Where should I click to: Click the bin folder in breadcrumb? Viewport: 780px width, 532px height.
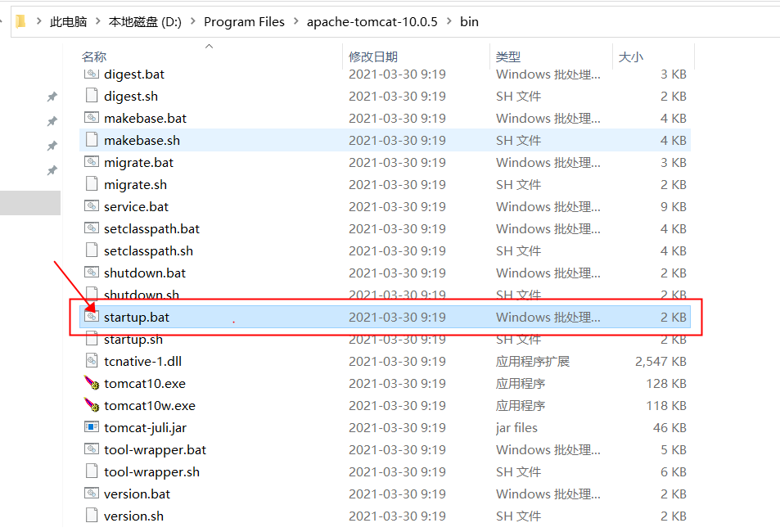pyautogui.click(x=469, y=21)
